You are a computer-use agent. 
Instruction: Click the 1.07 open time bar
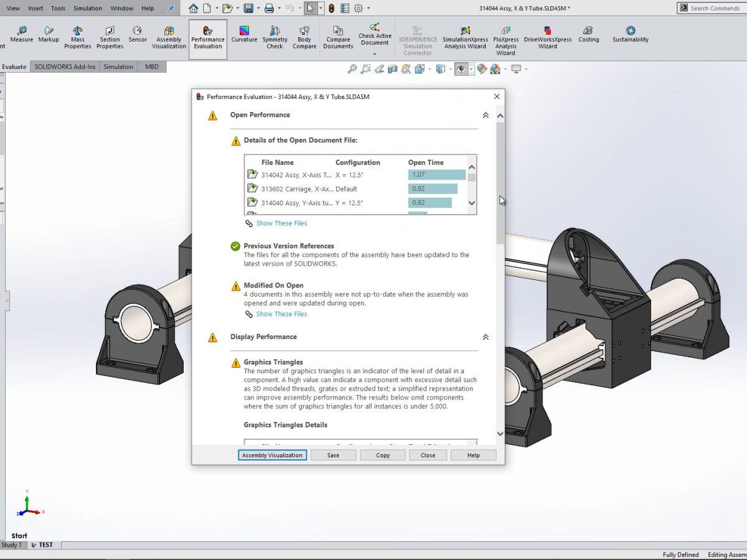click(437, 175)
